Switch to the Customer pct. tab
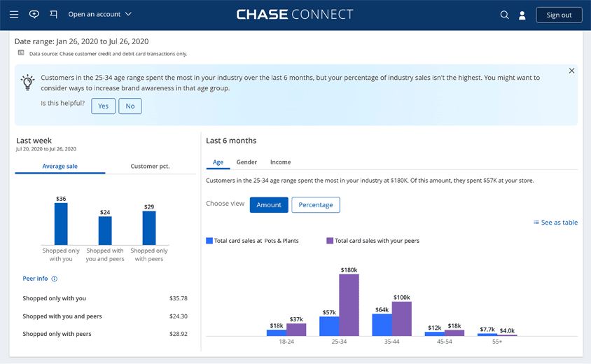This screenshot has width=591, height=364. click(x=150, y=166)
